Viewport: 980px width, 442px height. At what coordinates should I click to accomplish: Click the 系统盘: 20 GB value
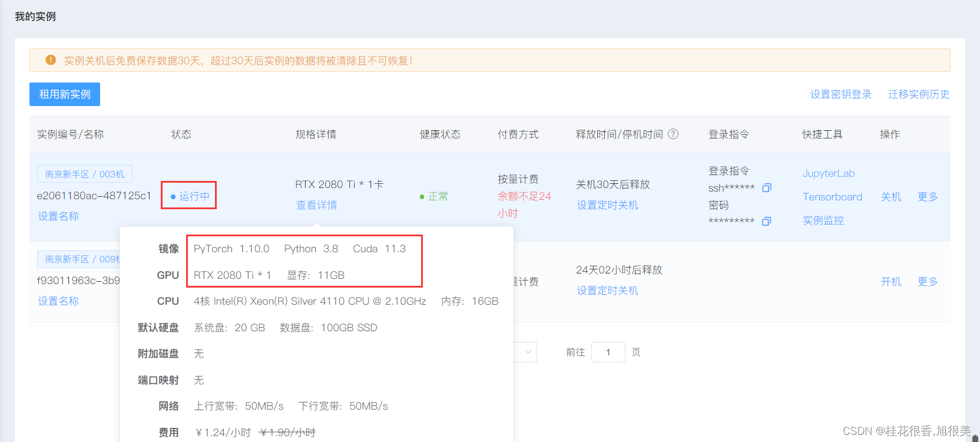click(229, 328)
